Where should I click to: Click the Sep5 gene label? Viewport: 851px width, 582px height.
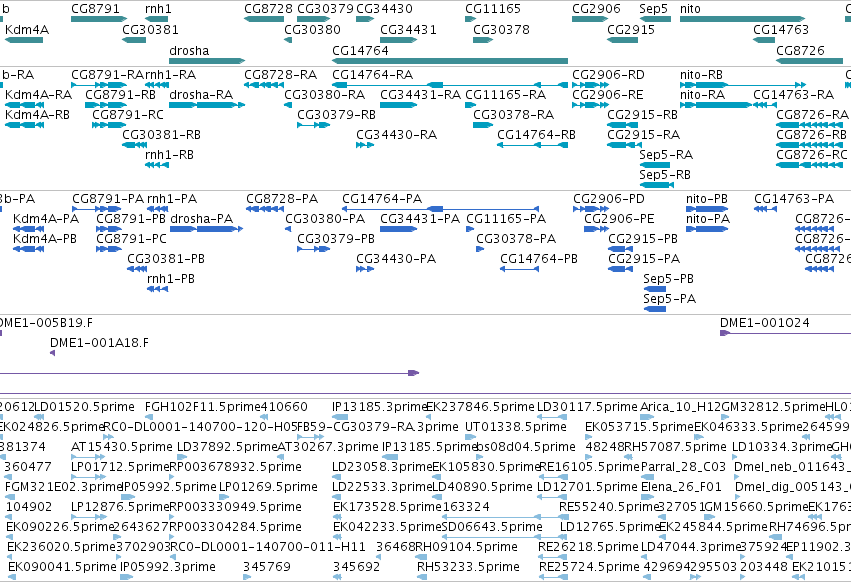(x=653, y=9)
